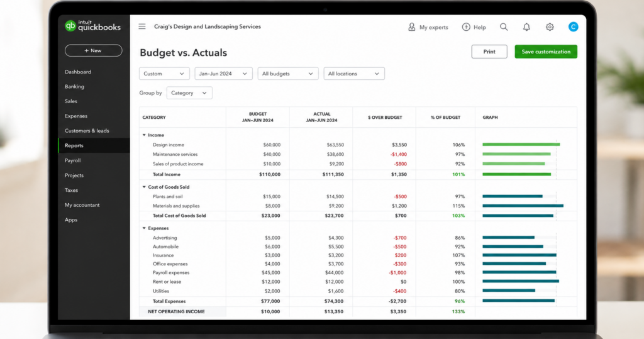The image size is (644, 339).
Task: Go to Payroll in the sidebar
Action: (73, 160)
